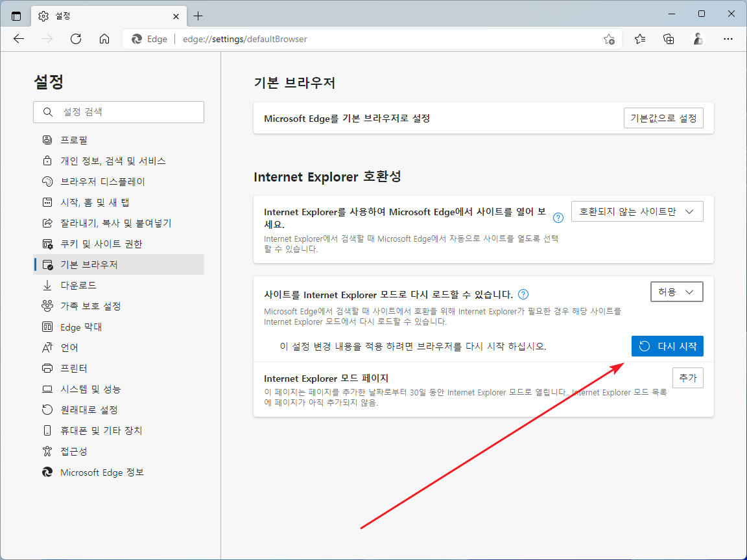
Task: Click the 기본값으로 설정 button
Action: click(663, 118)
